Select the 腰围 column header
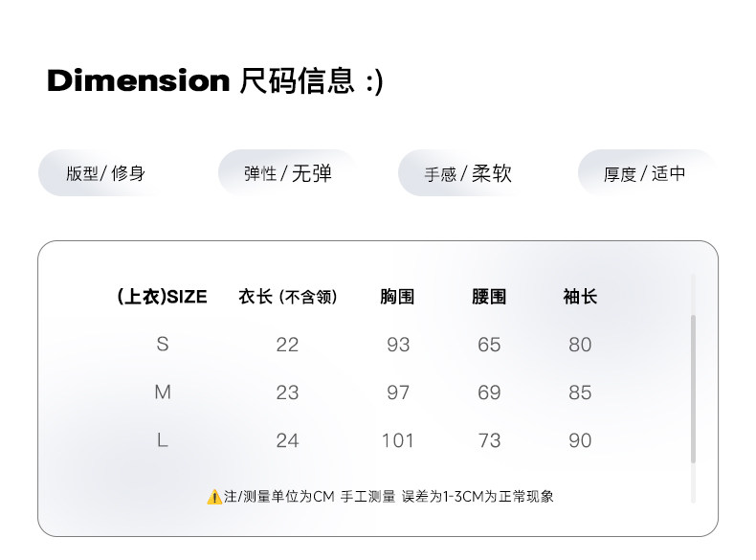Screen dimensions: 756x560 point(489,297)
